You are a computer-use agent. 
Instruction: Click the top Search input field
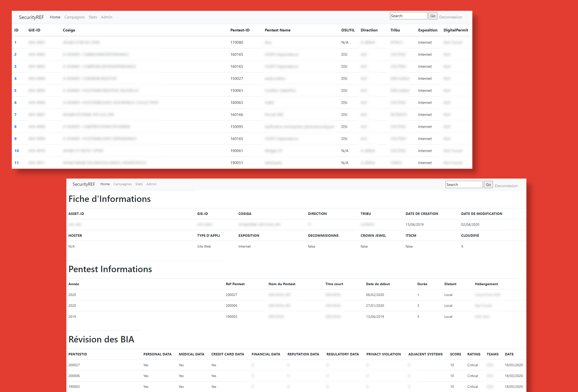click(408, 16)
